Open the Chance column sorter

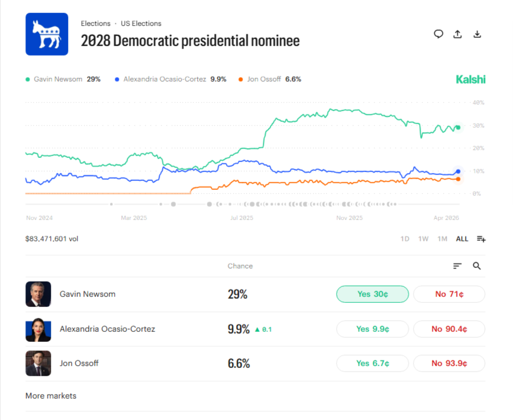coord(240,266)
